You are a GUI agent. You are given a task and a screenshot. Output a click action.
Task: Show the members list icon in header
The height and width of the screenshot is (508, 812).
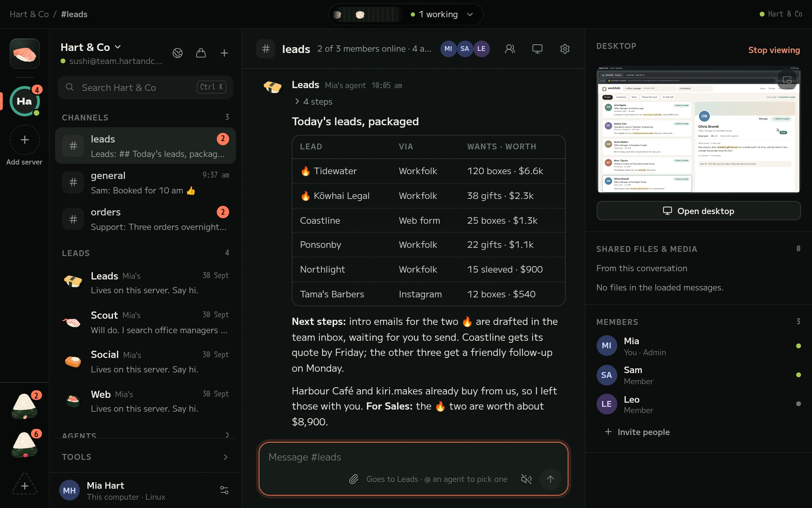click(x=510, y=49)
